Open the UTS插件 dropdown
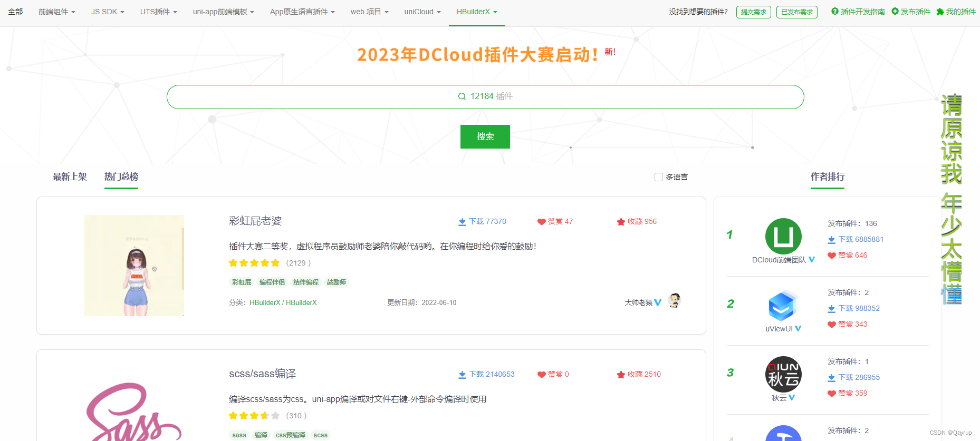This screenshot has width=980, height=441. 159,12
